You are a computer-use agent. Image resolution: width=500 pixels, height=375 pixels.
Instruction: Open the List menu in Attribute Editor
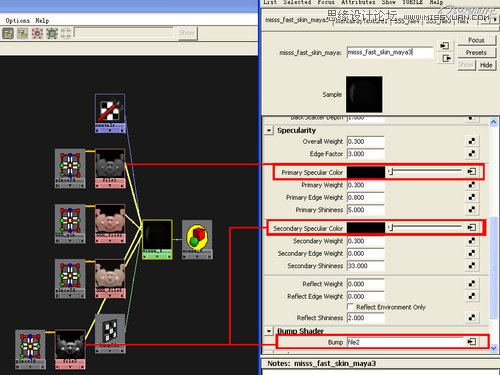click(x=270, y=2)
